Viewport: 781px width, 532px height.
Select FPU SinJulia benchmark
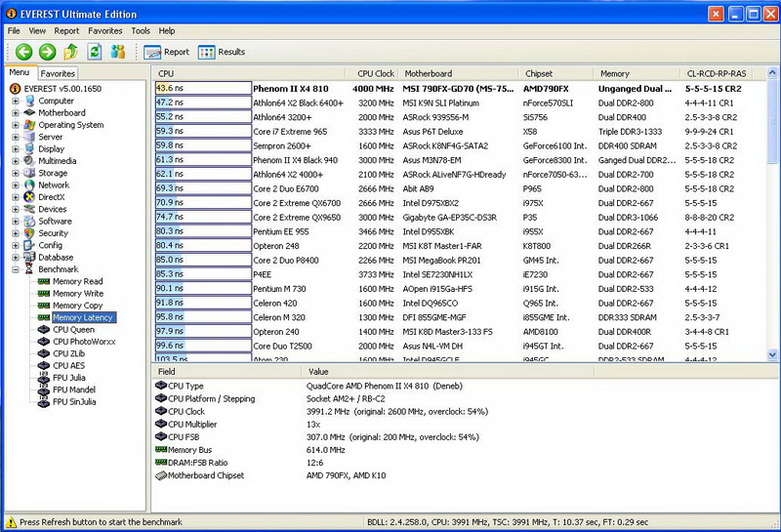[74, 401]
